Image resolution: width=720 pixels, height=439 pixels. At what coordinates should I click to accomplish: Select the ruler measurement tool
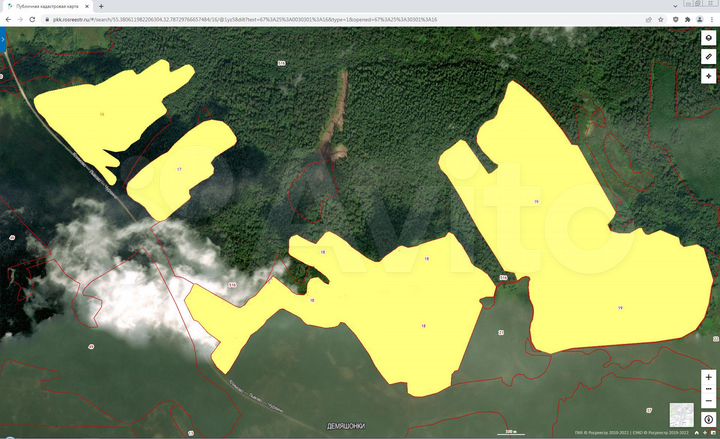708,56
